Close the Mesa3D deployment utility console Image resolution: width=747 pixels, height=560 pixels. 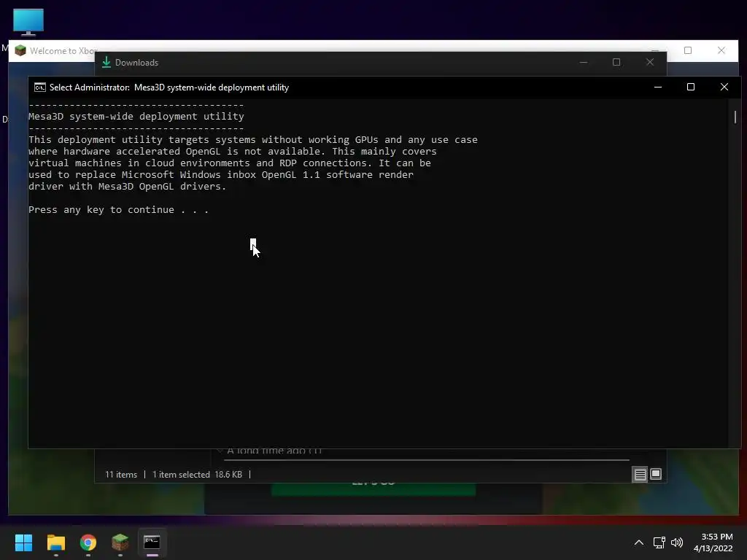[724, 87]
